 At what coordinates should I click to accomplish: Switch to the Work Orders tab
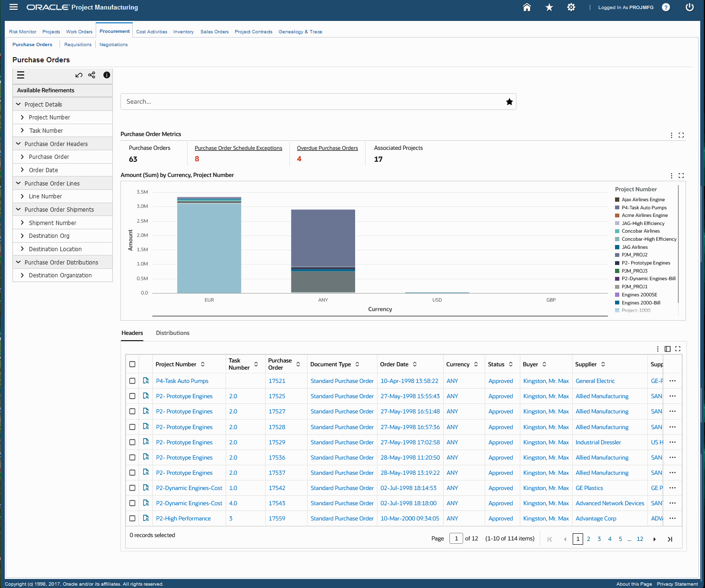tap(79, 32)
